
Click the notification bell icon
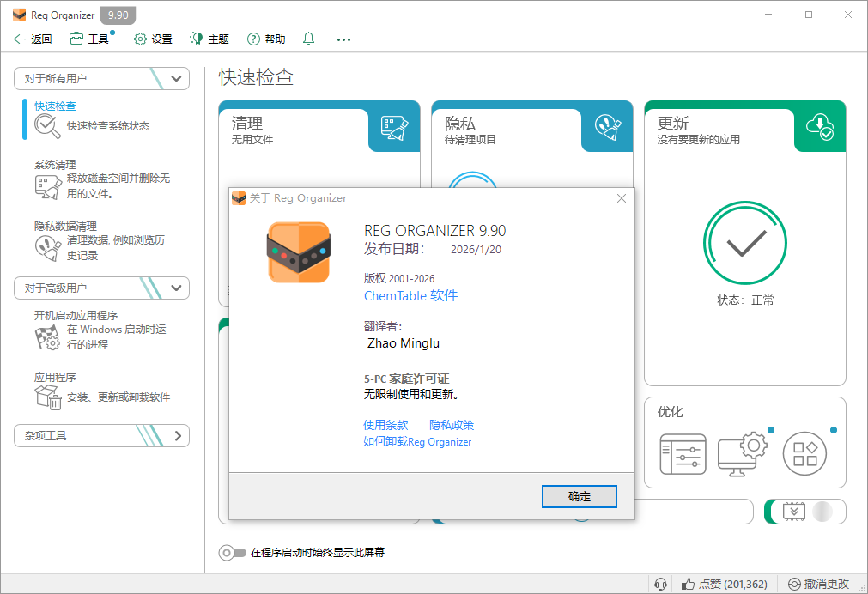point(309,39)
